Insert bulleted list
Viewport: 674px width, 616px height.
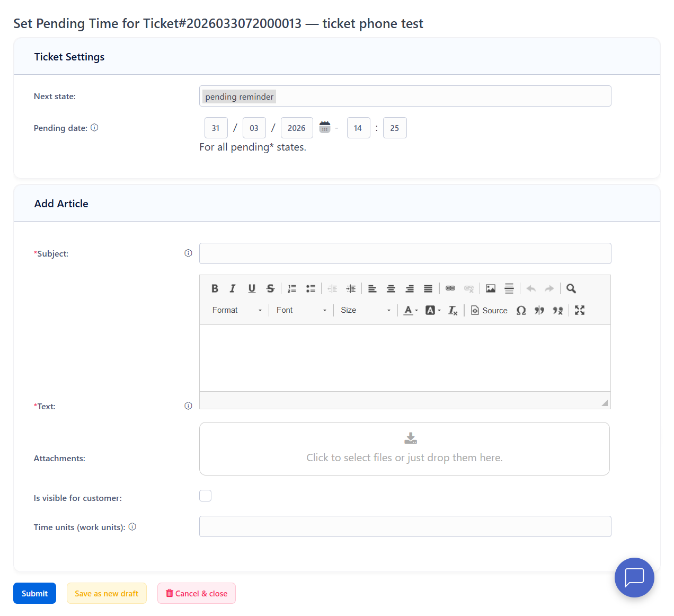[311, 288]
